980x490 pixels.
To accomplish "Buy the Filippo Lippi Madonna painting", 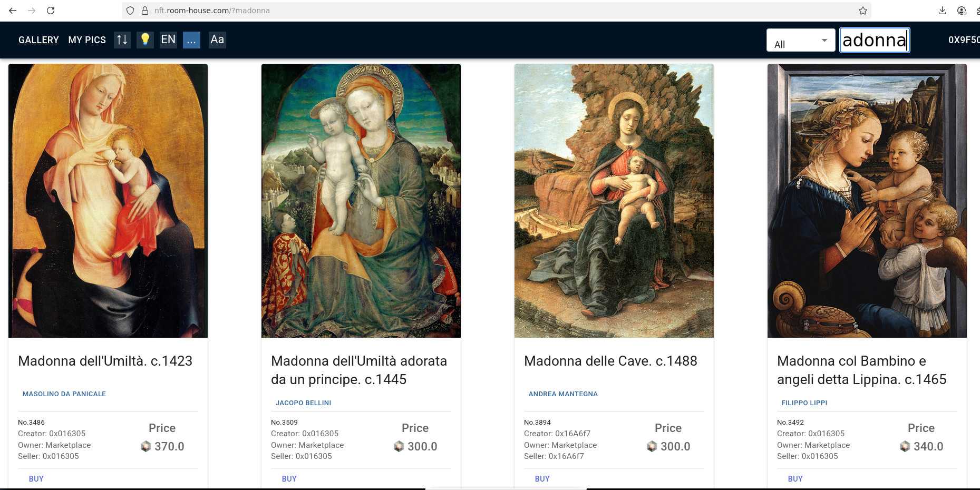I will tap(795, 478).
